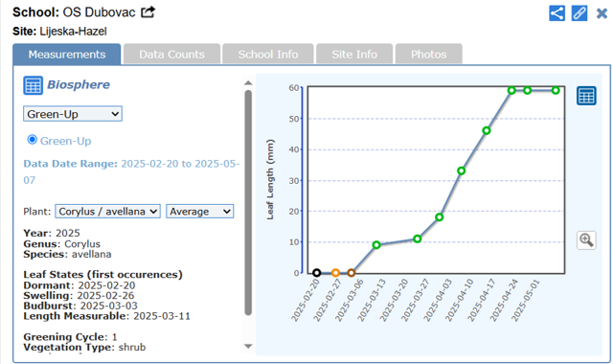The height and width of the screenshot is (364, 613).
Task: Click the measurements panel scrollbar thumb
Action: pos(248,202)
